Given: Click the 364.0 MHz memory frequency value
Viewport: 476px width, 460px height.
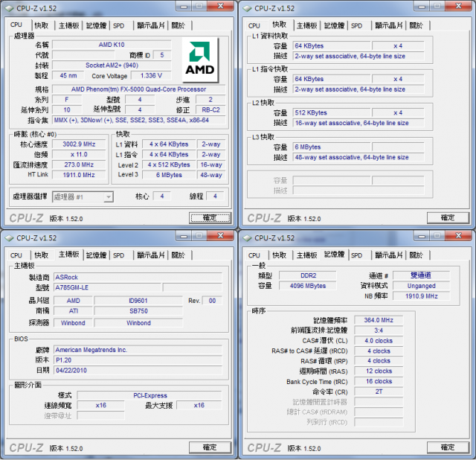Looking at the screenshot, I should [x=379, y=320].
